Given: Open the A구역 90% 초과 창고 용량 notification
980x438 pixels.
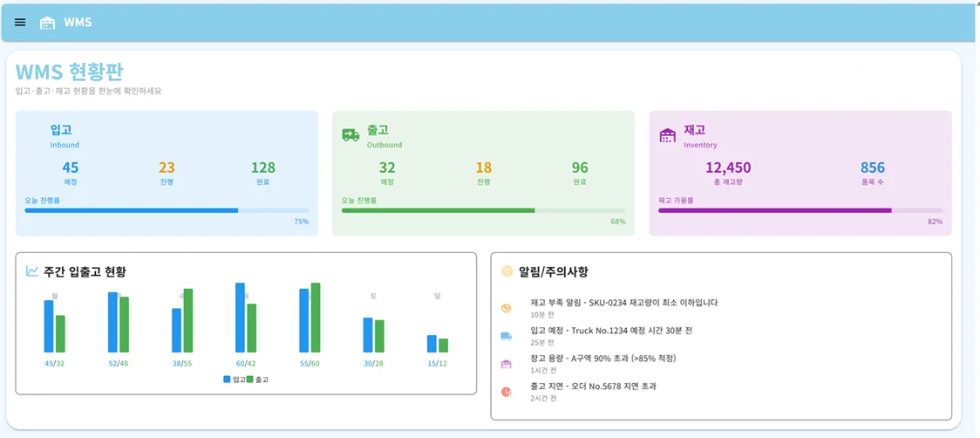Looking at the screenshot, I should coord(603,359).
